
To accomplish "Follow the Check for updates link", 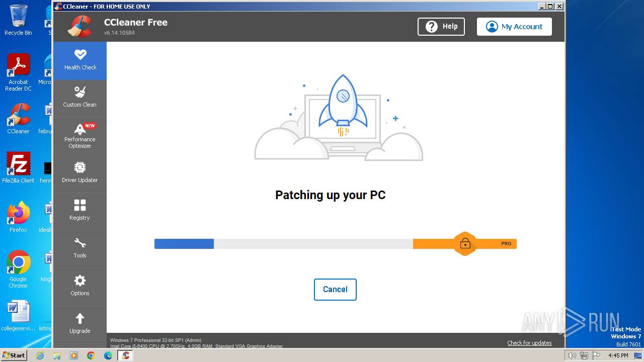I will click(529, 343).
